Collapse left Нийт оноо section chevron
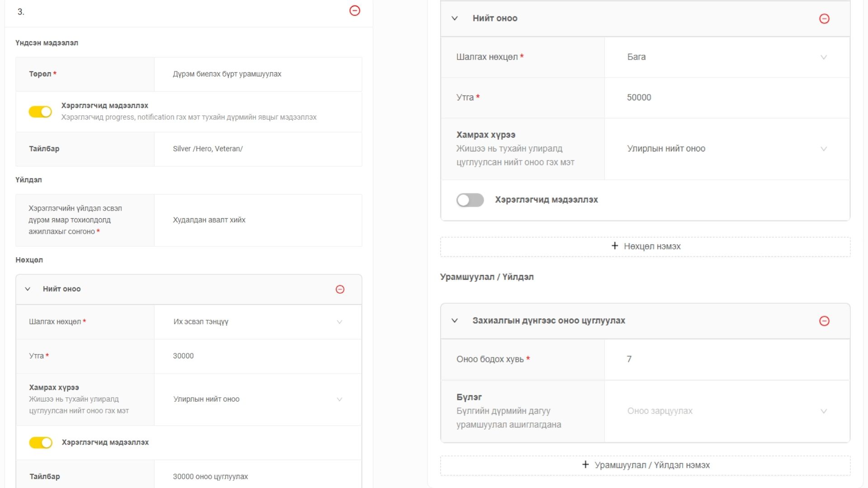The width and height of the screenshot is (868, 488). (x=28, y=289)
